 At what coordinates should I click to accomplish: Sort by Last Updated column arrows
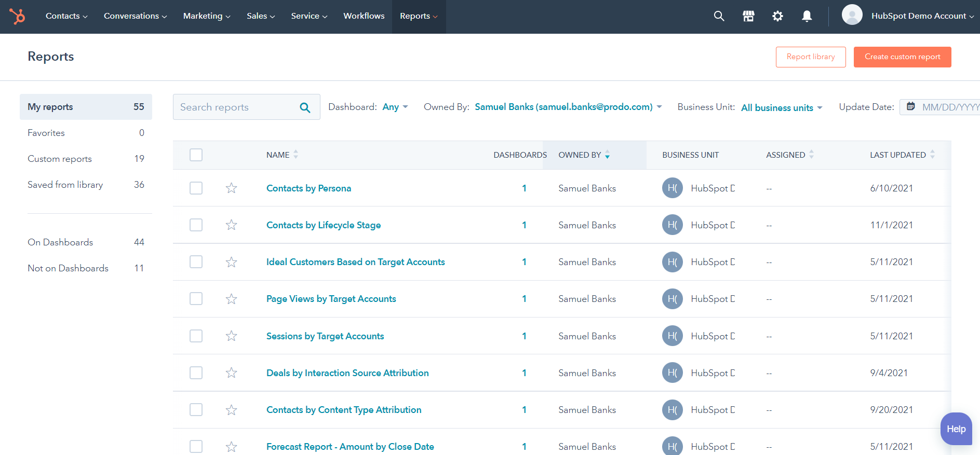(932, 154)
